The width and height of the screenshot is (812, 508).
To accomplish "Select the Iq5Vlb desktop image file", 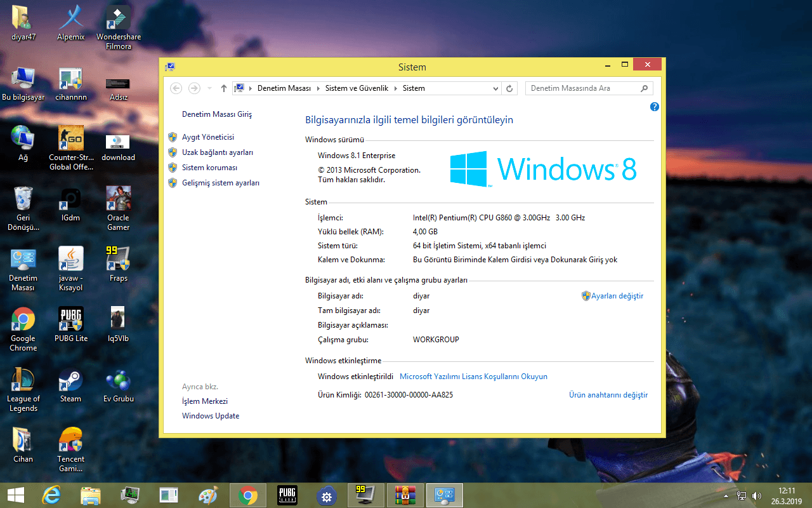I will click(x=119, y=325).
